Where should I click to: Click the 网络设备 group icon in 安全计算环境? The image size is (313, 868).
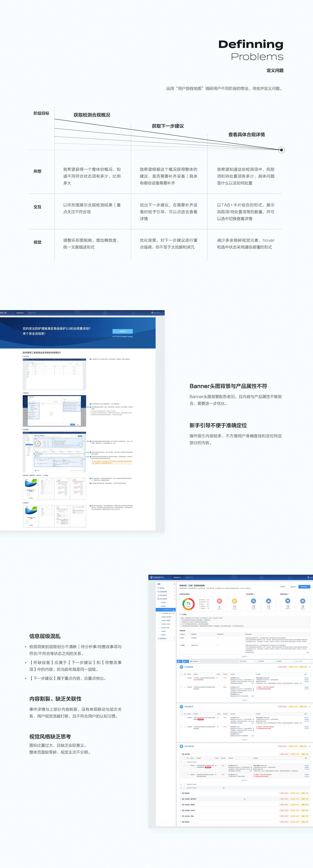tap(183, 793)
